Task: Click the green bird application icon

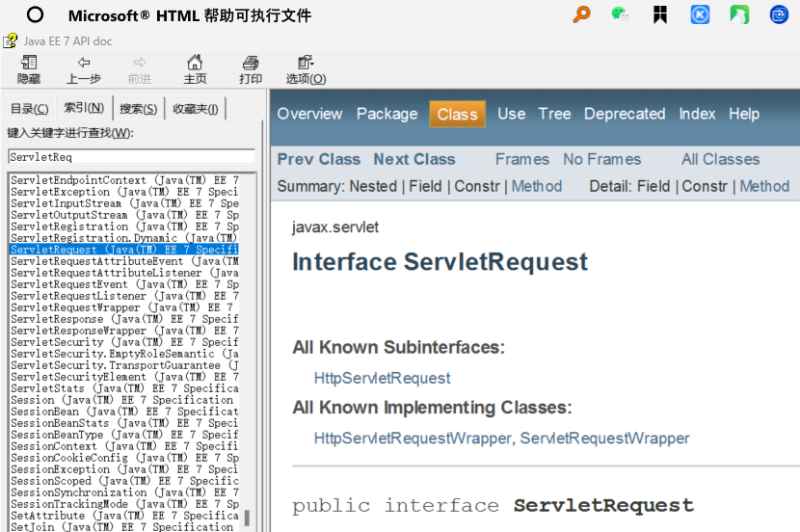Action: 739,14
